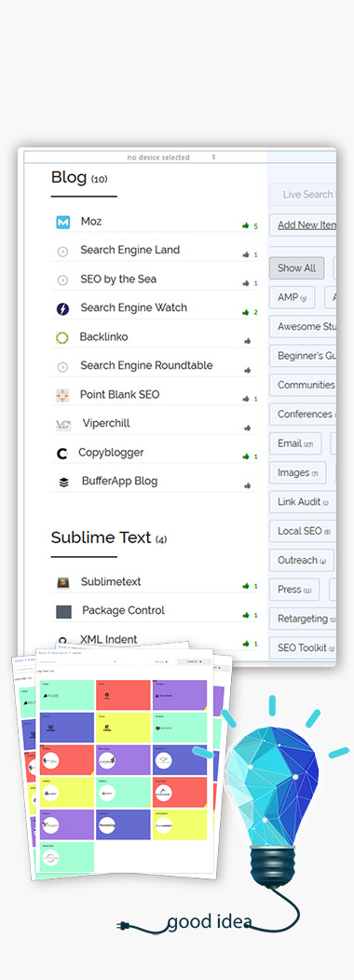Click the Package Control square icon
The image size is (354, 980).
[x=63, y=611]
